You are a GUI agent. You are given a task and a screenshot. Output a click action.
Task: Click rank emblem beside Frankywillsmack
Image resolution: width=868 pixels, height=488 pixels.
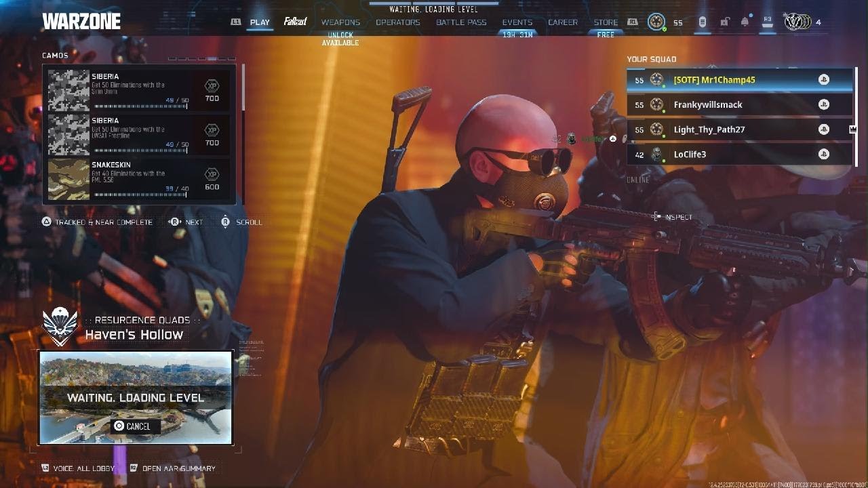656,104
